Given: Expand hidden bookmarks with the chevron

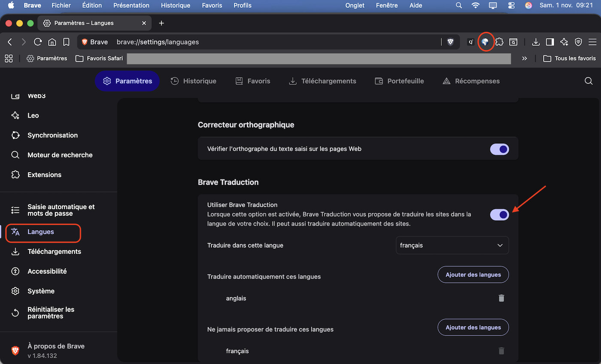Looking at the screenshot, I should click(x=524, y=58).
